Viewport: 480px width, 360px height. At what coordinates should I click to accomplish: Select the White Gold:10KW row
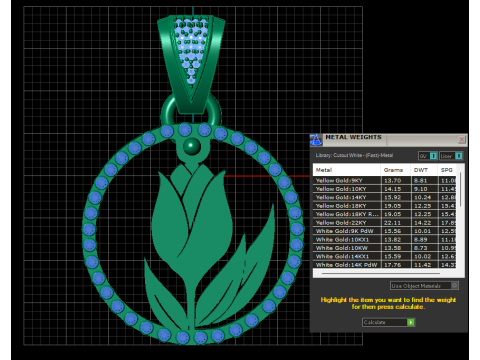click(x=385, y=248)
